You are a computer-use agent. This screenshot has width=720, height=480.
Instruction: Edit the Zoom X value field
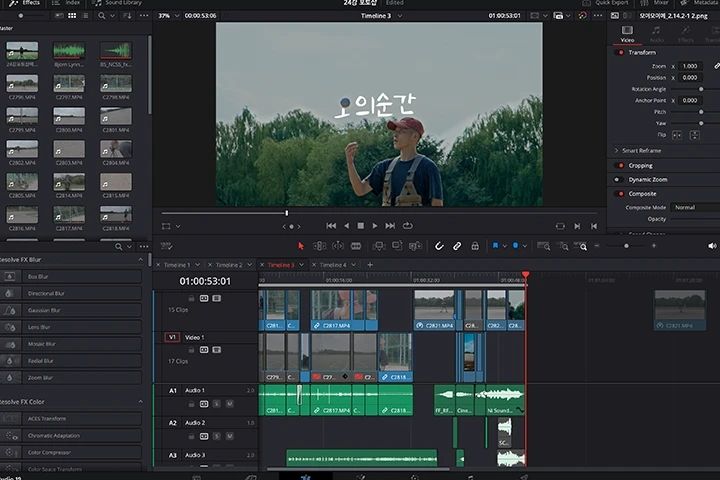click(690, 66)
